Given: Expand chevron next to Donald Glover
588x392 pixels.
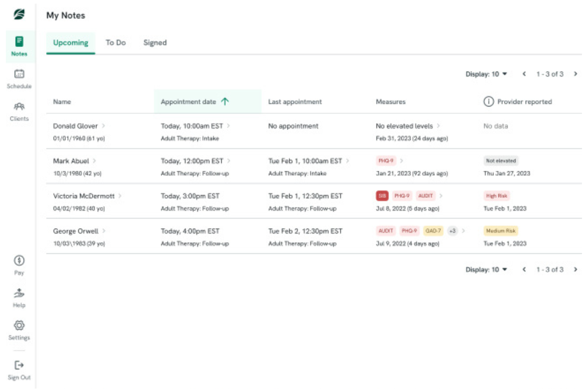Looking at the screenshot, I should 103,126.
